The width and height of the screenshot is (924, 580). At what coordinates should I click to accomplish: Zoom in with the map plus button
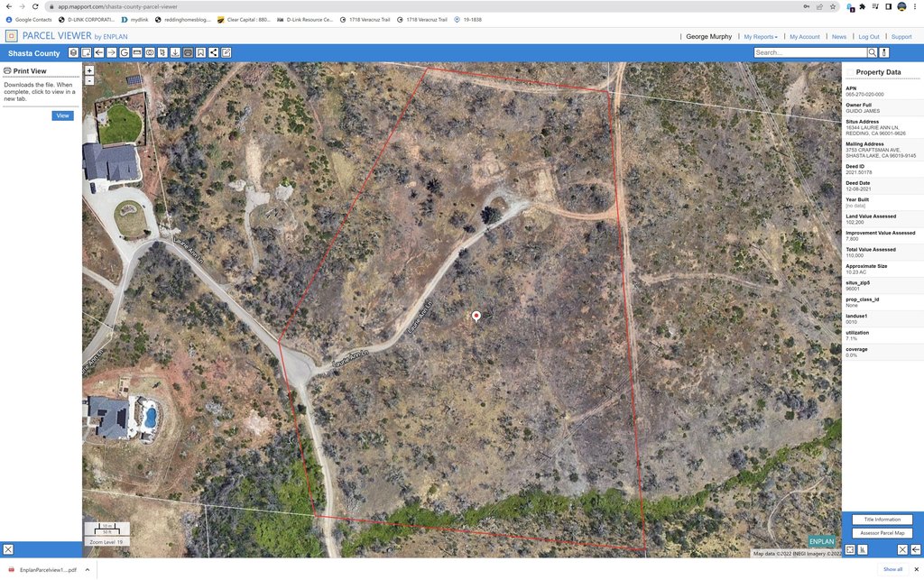89,70
